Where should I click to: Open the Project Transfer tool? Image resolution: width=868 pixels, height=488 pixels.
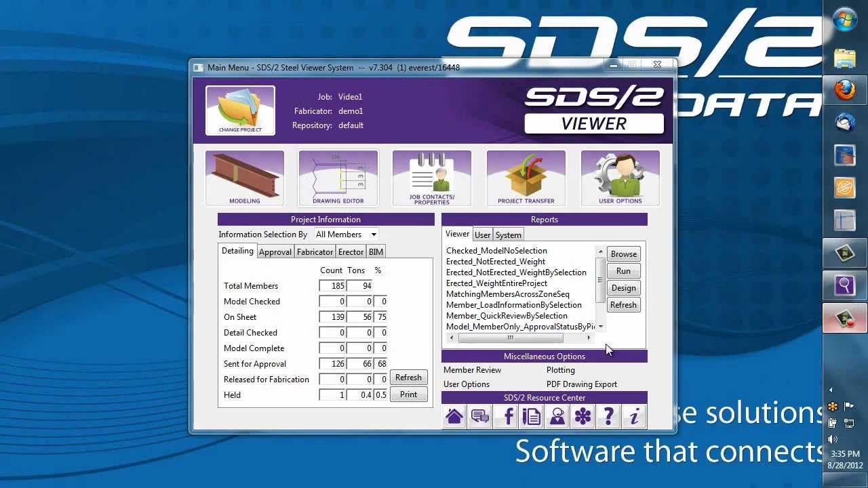coord(526,178)
